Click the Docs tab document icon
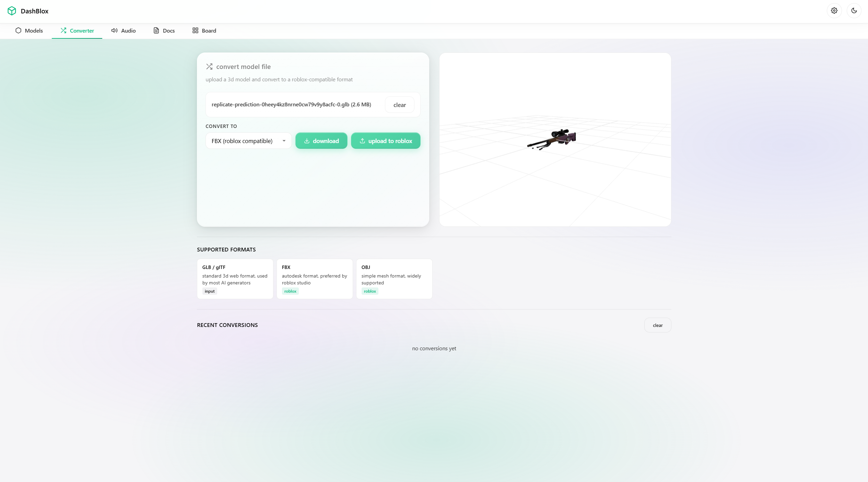Image resolution: width=868 pixels, height=482 pixels. click(156, 31)
